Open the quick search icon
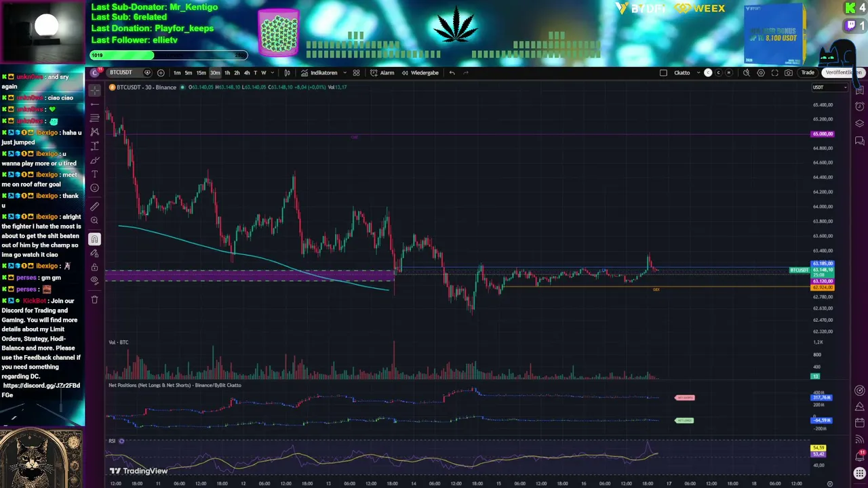Viewport: 868px width, 488px height. pos(747,73)
